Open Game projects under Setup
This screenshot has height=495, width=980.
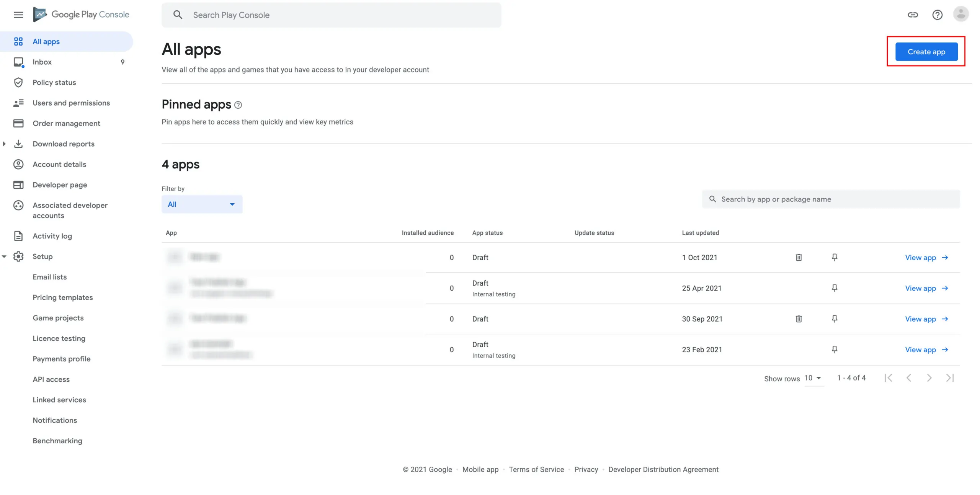point(58,318)
